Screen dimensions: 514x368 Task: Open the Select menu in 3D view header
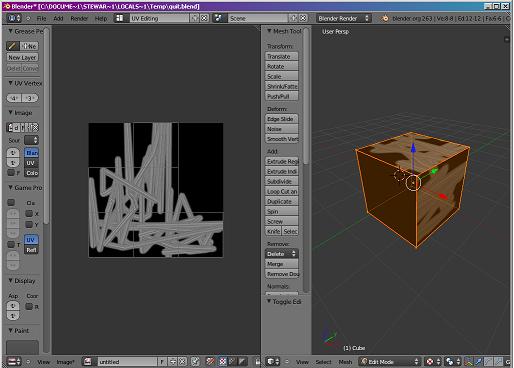323,362
